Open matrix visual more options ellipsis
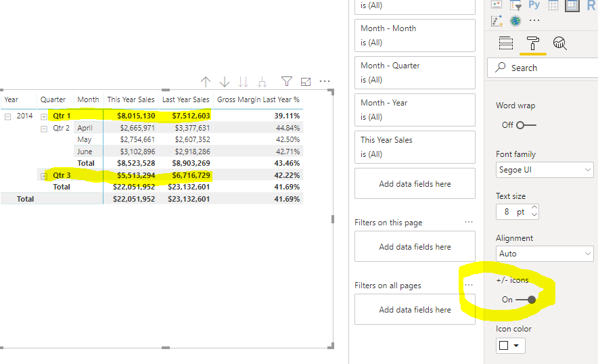598x364 pixels. point(325,81)
